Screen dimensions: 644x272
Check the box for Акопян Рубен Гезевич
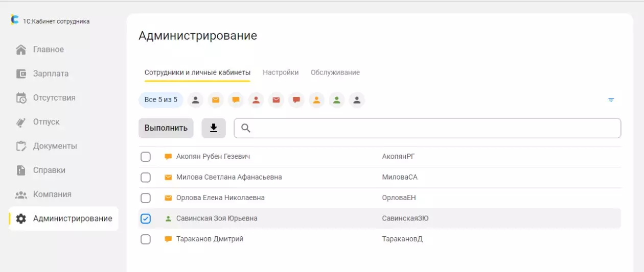coord(146,157)
